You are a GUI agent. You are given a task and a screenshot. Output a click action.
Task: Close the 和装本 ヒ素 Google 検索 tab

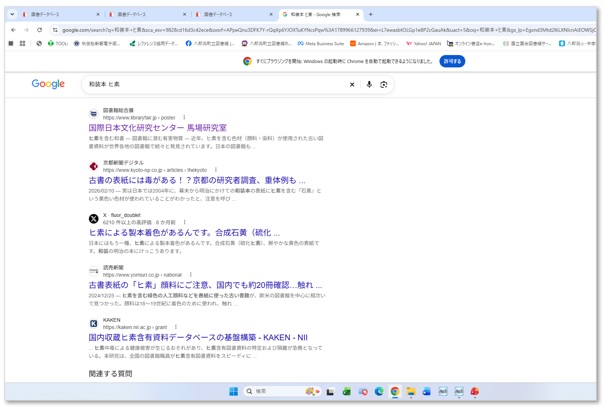(x=357, y=14)
